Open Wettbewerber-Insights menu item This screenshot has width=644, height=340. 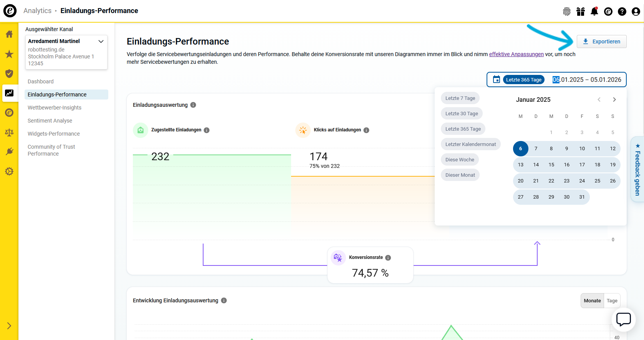55,108
